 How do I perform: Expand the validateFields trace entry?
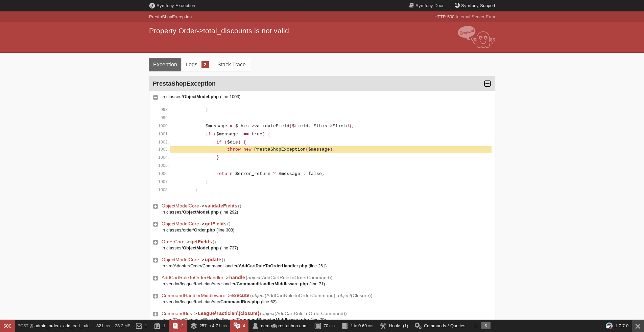pyautogui.click(x=156, y=206)
